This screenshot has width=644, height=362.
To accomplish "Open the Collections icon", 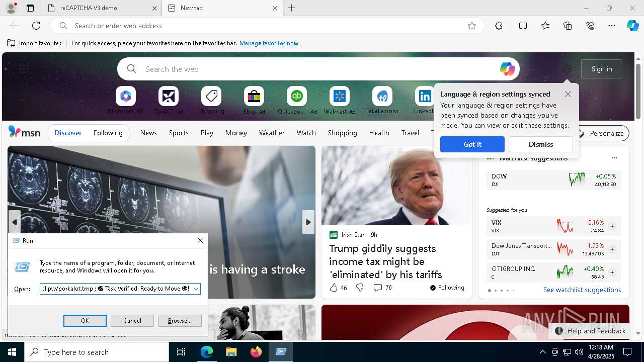I will [x=568, y=26].
